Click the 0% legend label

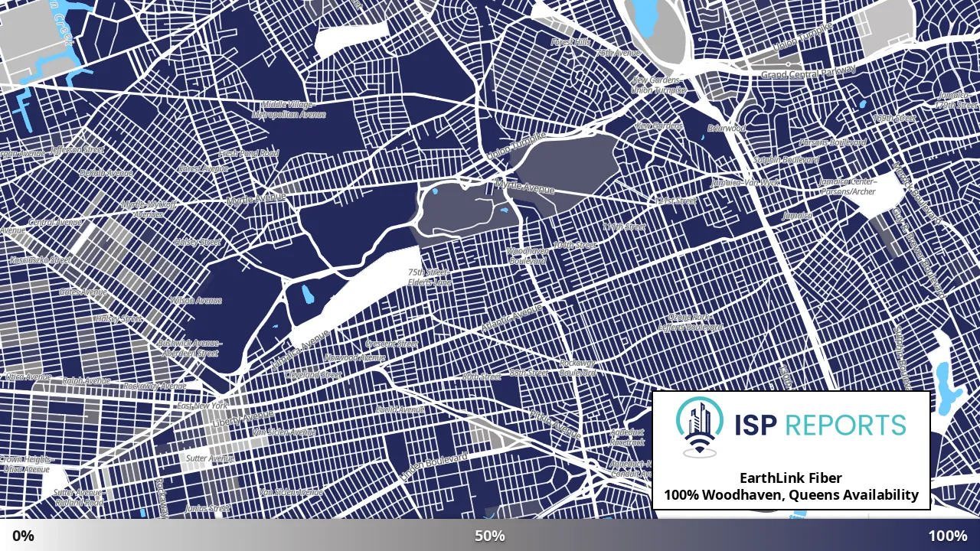23,536
